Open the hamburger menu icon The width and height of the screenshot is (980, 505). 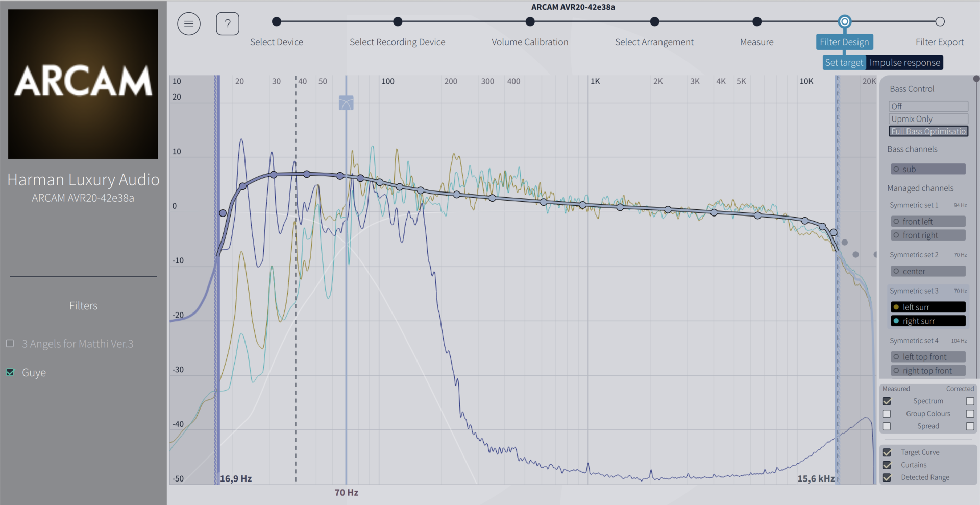pos(188,23)
